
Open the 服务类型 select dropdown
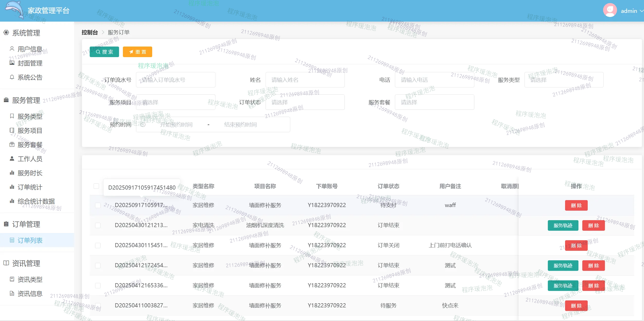[564, 80]
